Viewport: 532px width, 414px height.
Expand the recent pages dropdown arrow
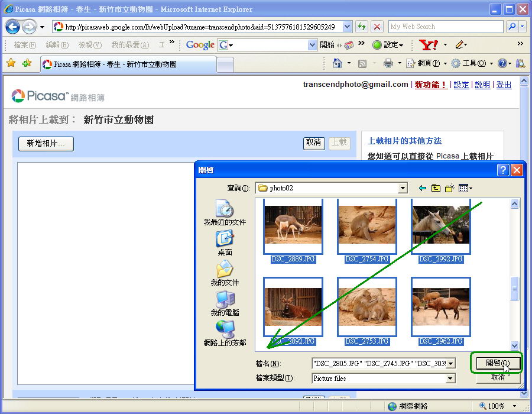point(42,27)
